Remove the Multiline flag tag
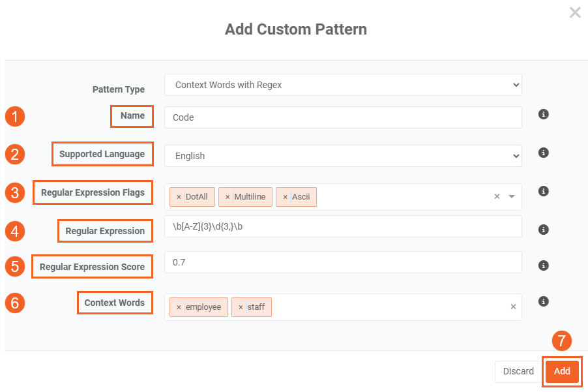 (228, 197)
